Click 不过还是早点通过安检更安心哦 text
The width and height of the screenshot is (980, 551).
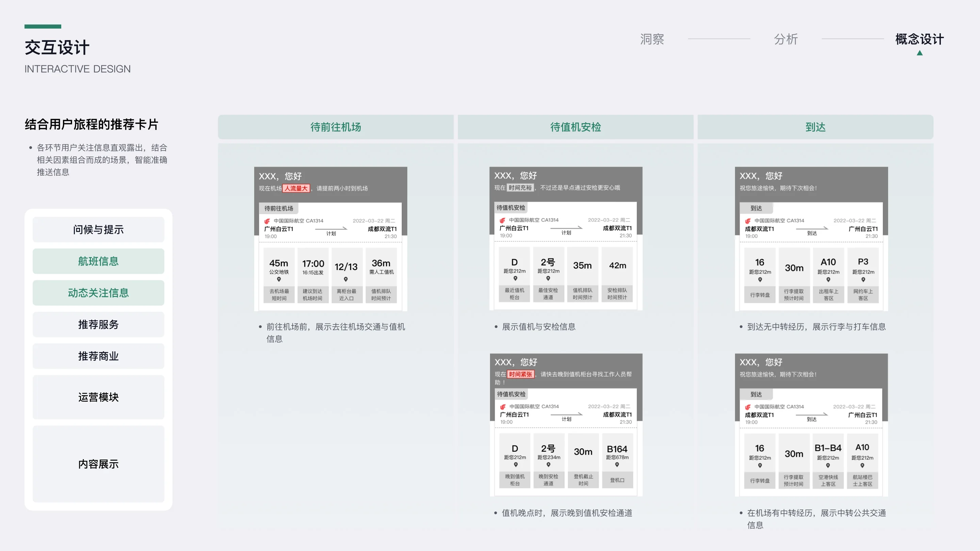tap(580, 187)
